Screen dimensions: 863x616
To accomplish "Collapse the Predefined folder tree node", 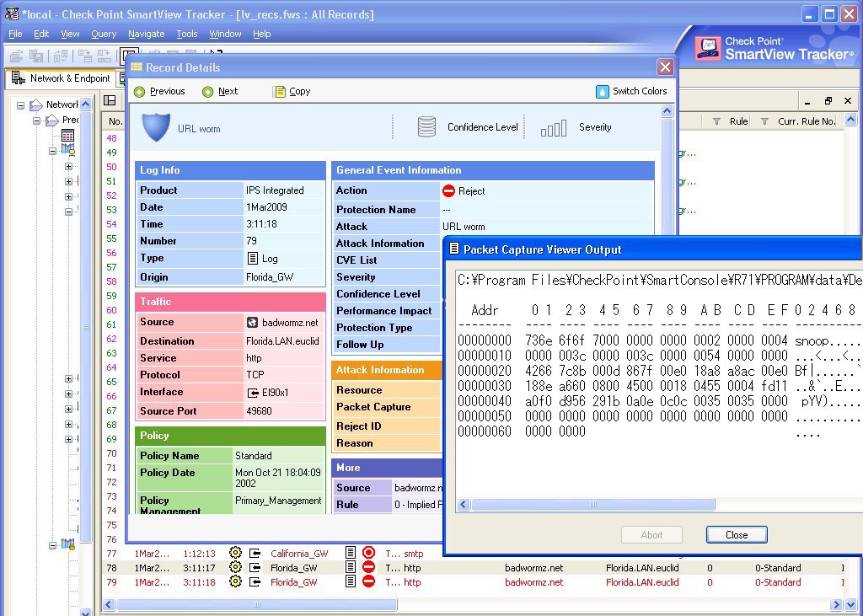I will [x=37, y=120].
